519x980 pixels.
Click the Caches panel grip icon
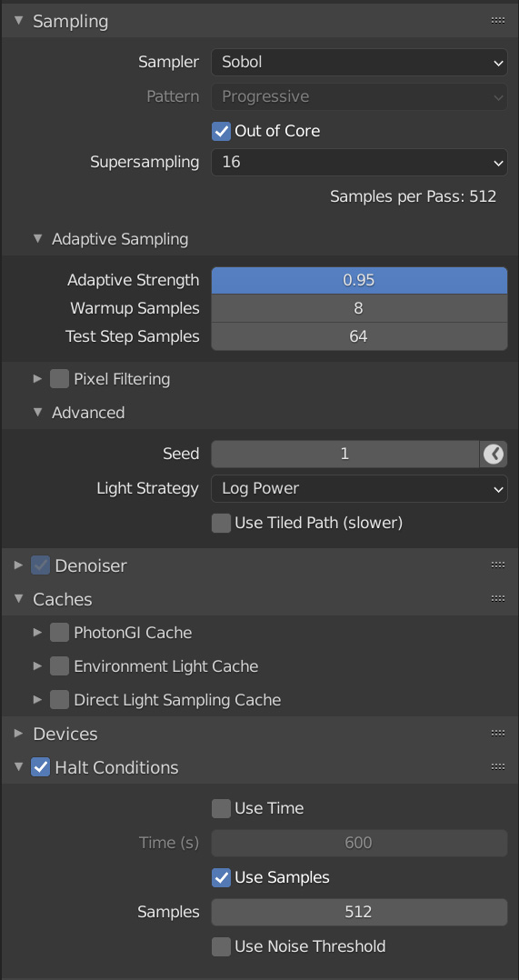(x=498, y=599)
